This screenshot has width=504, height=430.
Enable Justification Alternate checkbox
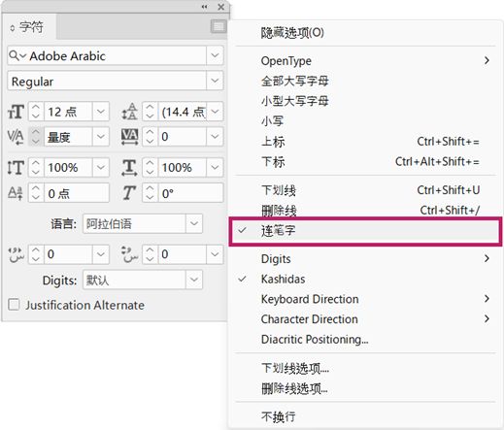14,305
